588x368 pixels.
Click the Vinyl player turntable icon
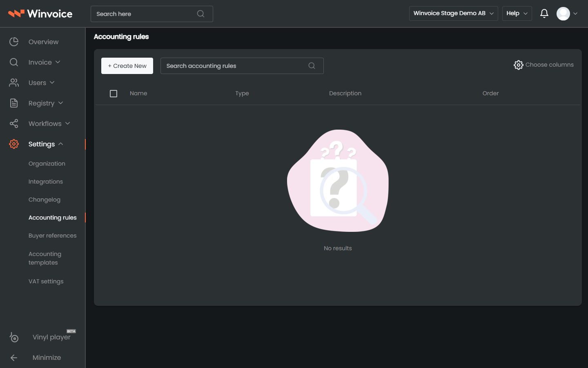tap(14, 337)
